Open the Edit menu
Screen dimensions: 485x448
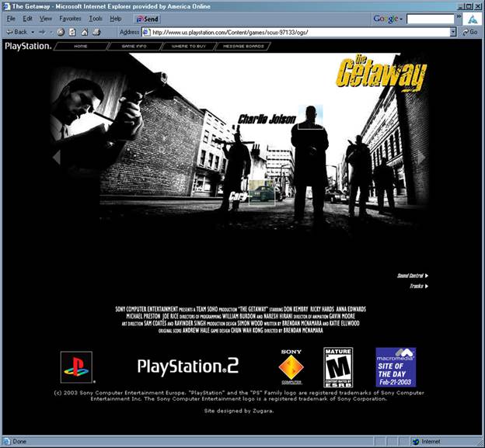point(27,19)
